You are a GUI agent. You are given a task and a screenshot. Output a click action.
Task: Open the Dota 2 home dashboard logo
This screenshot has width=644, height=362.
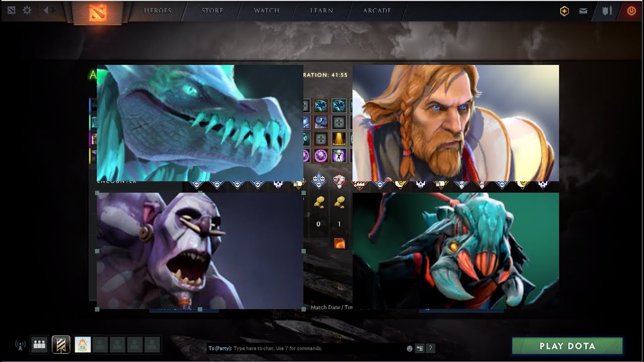(x=98, y=13)
